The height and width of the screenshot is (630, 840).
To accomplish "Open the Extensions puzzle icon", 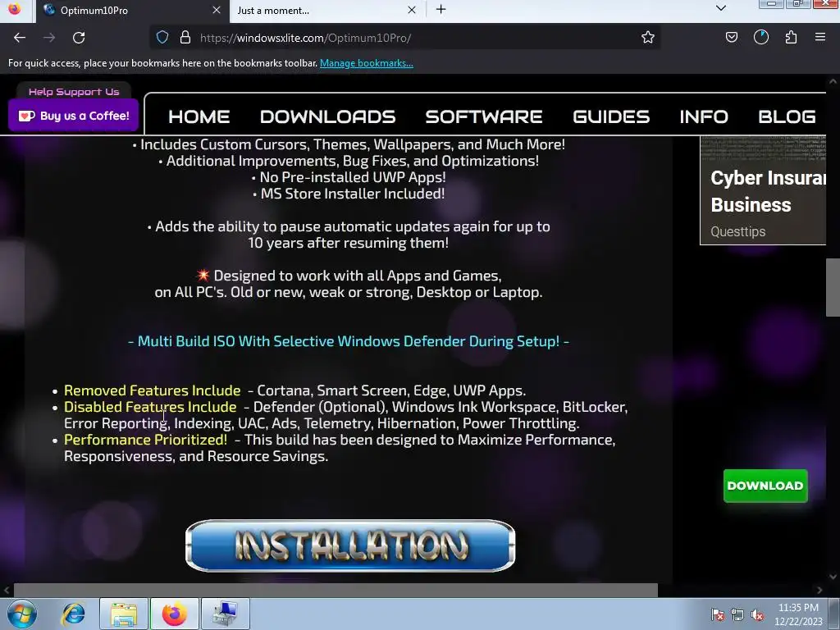I will tap(791, 38).
